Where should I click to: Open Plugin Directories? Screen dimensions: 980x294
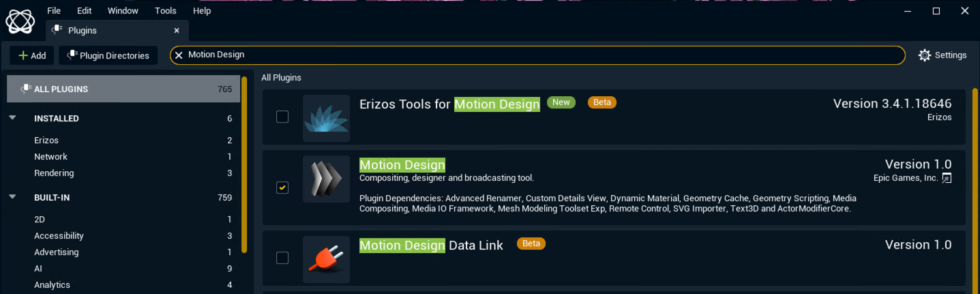(x=108, y=55)
